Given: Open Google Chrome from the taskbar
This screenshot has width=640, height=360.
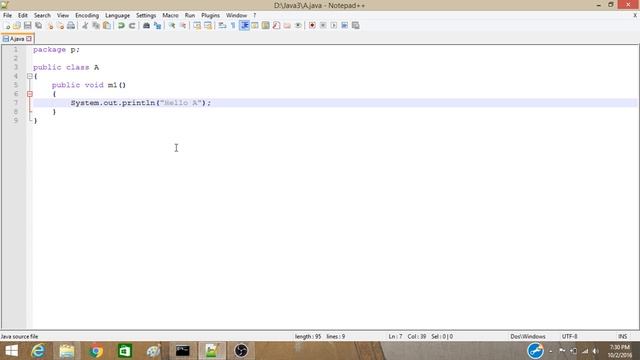Looking at the screenshot, I should click(96, 351).
